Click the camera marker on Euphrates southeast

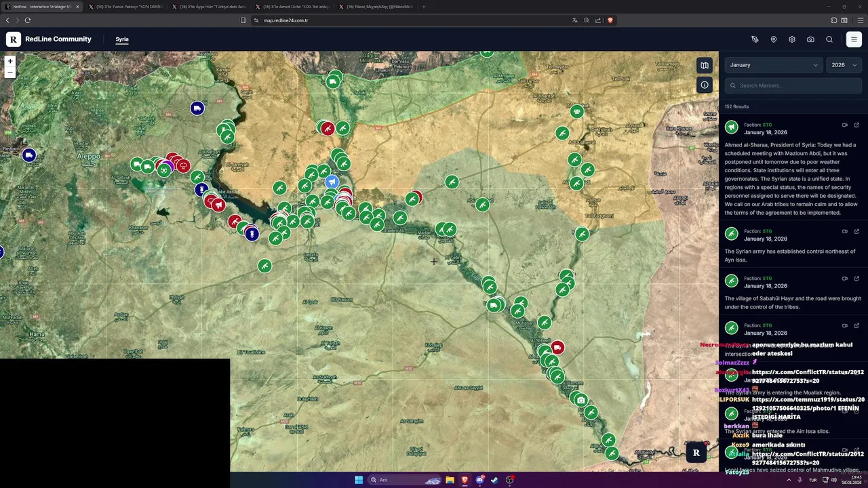(581, 401)
